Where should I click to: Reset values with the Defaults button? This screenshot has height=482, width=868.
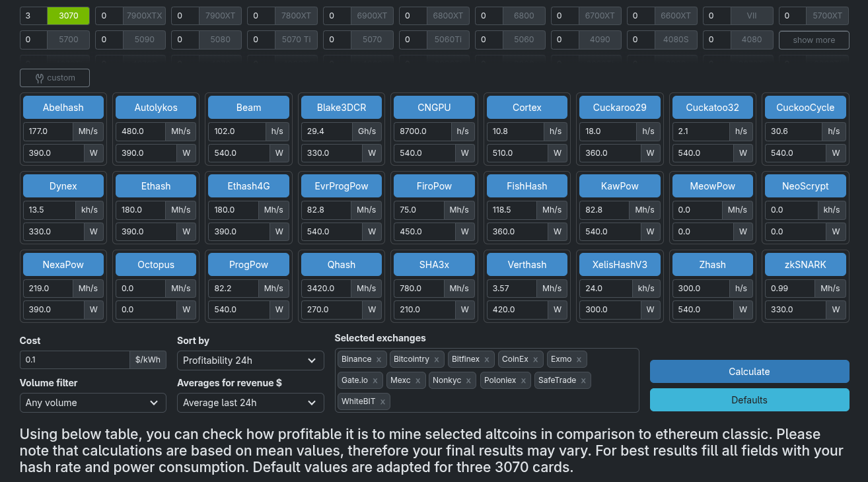pos(749,400)
